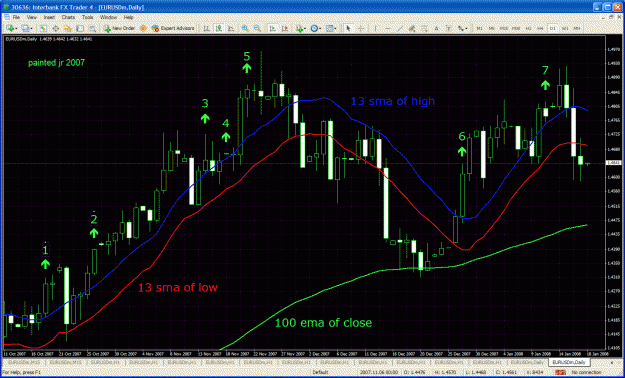Switch timeframe to M15

503,28
